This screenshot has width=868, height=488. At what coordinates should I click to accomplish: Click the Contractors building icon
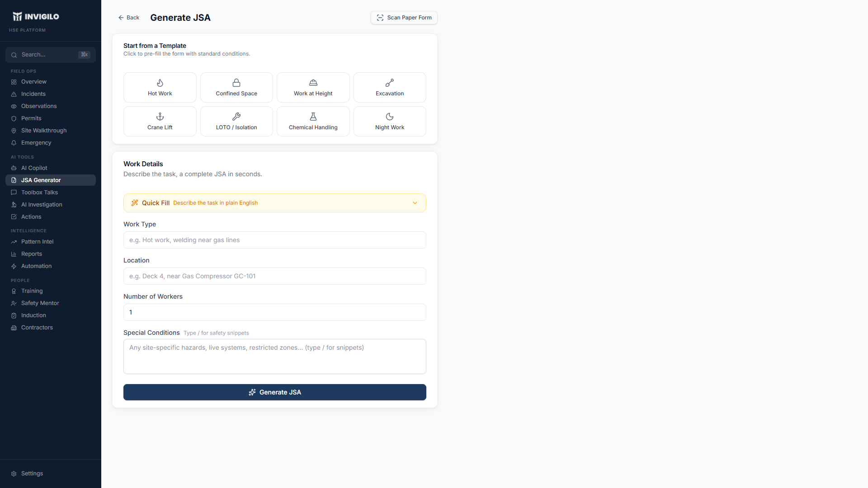(x=14, y=328)
